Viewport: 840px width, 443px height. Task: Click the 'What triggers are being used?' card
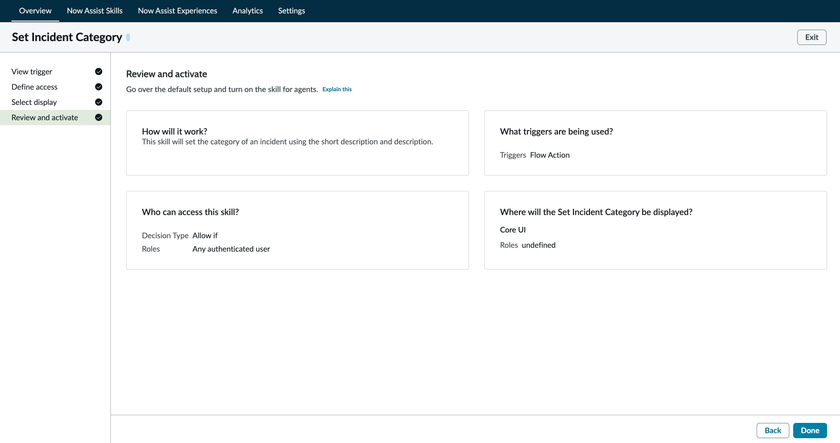(x=655, y=143)
